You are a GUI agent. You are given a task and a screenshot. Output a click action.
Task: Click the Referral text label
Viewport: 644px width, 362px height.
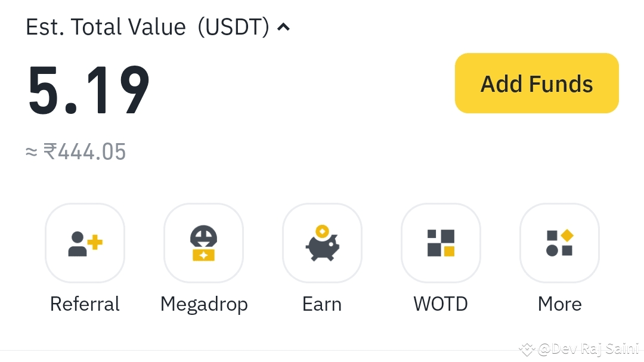(x=85, y=304)
